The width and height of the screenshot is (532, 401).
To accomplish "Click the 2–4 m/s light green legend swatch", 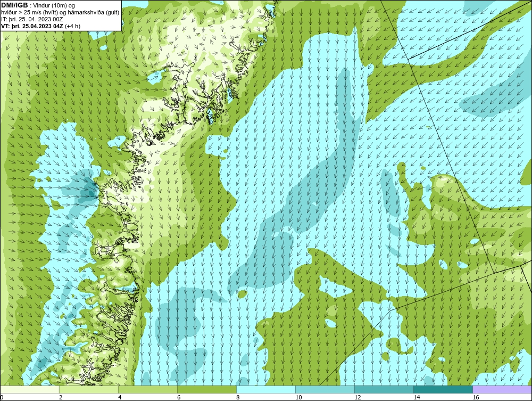I will 88,389.
